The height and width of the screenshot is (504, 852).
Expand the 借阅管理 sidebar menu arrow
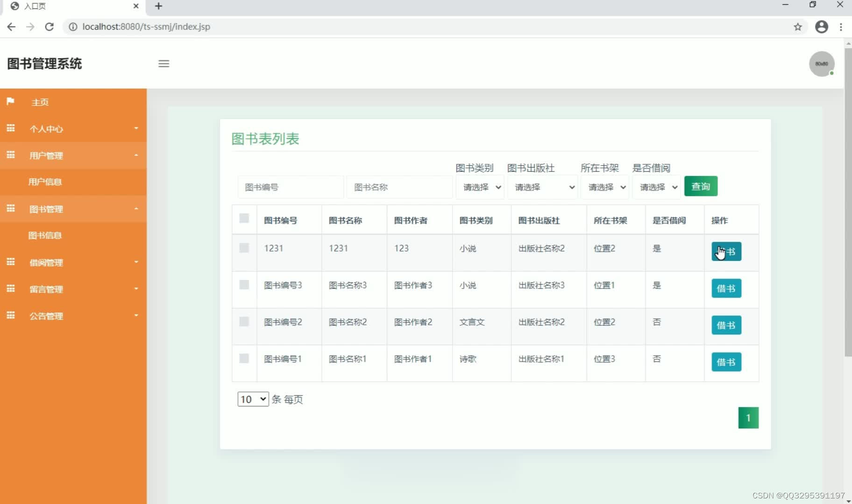[136, 262]
